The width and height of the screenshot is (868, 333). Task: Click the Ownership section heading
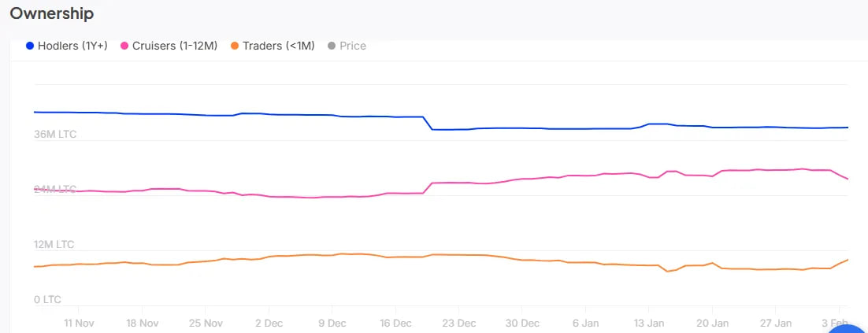52,13
